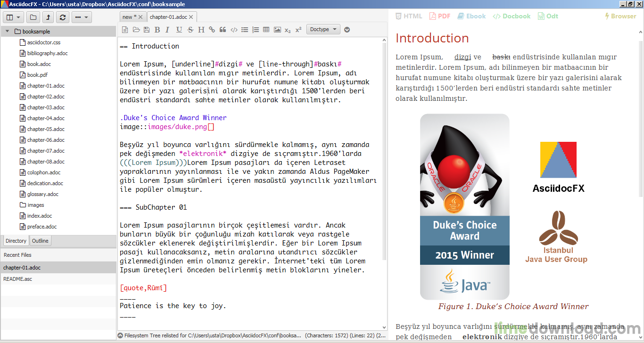Browse for working folder button
The image size is (644, 343).
(33, 17)
